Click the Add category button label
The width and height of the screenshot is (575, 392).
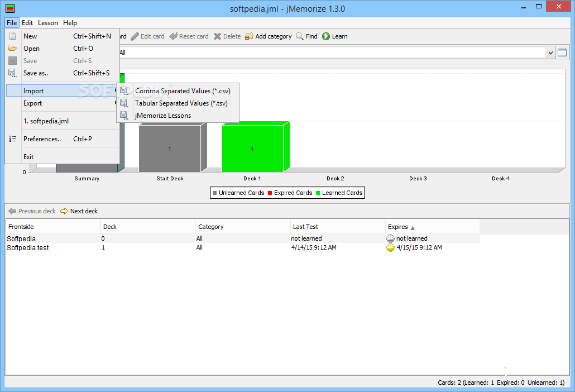point(274,36)
